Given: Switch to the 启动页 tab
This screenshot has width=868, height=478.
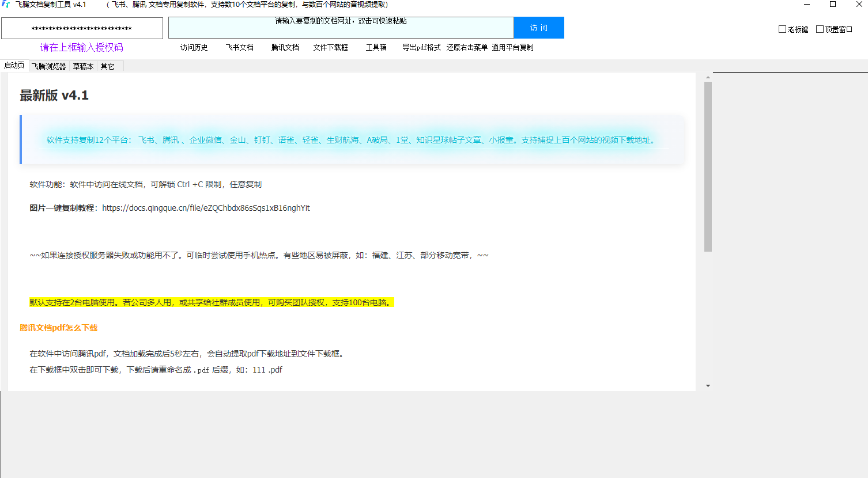Looking at the screenshot, I should point(14,65).
